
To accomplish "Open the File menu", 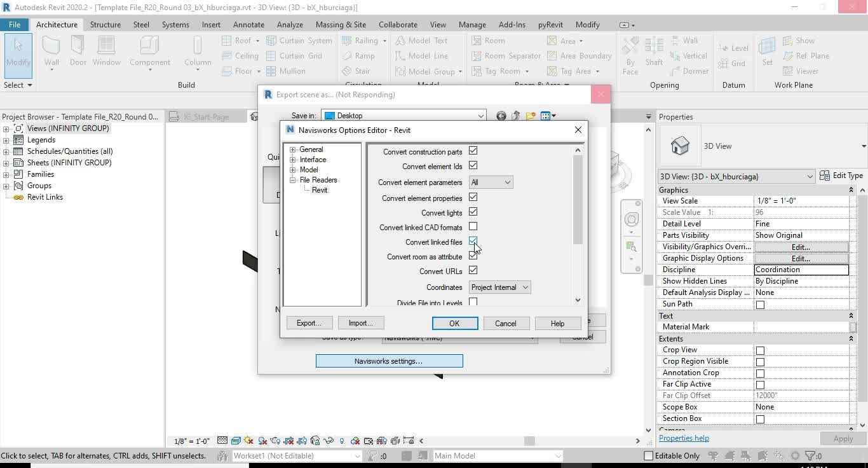I will point(15,25).
